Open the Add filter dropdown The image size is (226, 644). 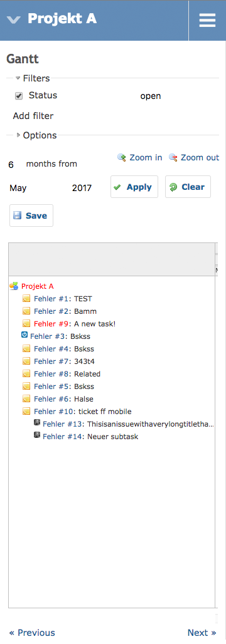[x=33, y=116]
